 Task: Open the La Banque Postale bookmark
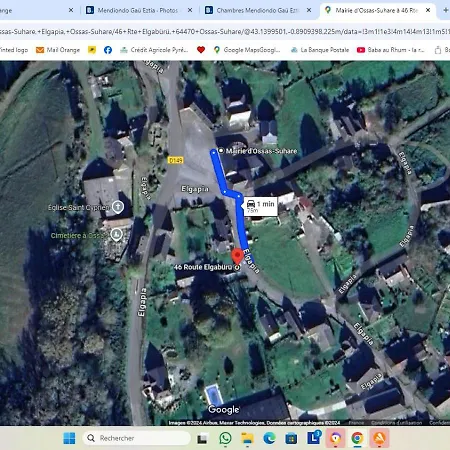[320, 50]
